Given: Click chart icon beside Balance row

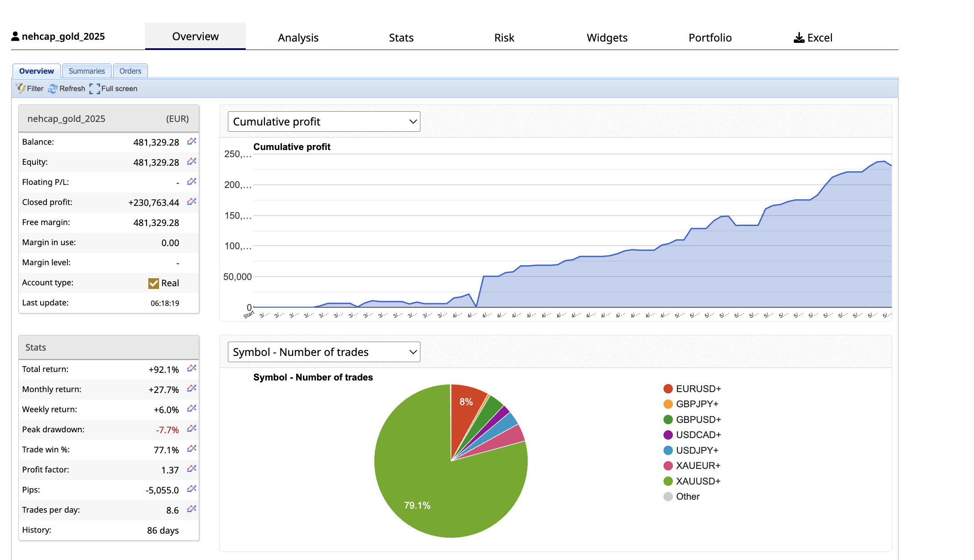Looking at the screenshot, I should click(x=192, y=142).
